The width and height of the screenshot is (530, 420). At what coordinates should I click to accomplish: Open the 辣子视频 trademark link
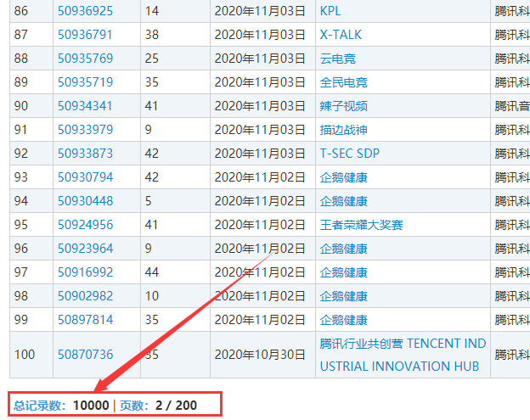click(343, 106)
